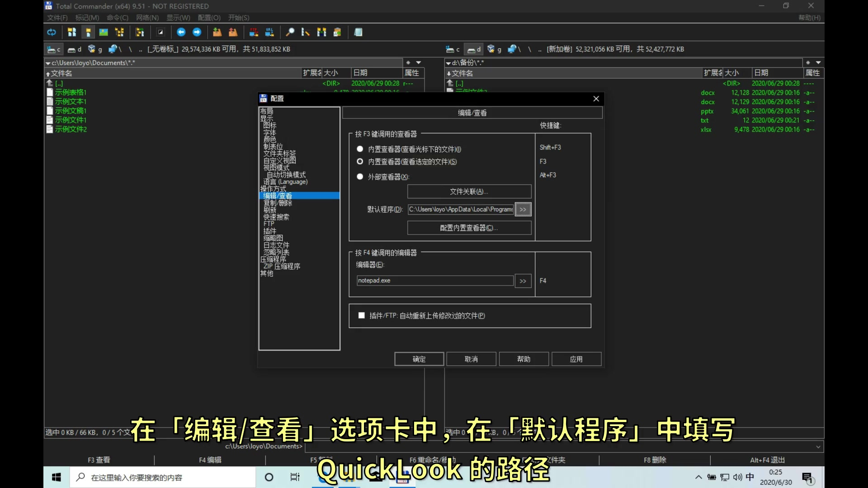The height and width of the screenshot is (488, 868).
Task: Expand left panel path history dropdown
Action: [x=419, y=63]
